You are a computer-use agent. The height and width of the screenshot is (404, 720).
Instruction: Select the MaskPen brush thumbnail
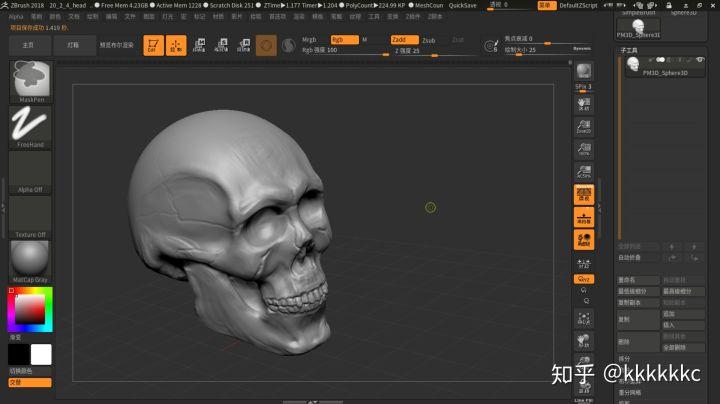[30, 81]
